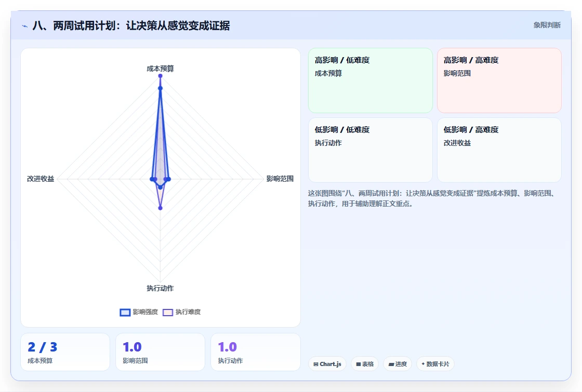This screenshot has height=392, width=582.
Task: Toggle the 执行难度 legend item
Action: click(182, 312)
